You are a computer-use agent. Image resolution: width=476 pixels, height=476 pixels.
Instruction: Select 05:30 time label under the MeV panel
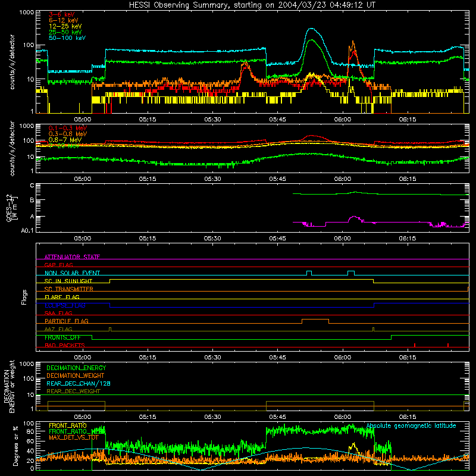[x=212, y=179]
